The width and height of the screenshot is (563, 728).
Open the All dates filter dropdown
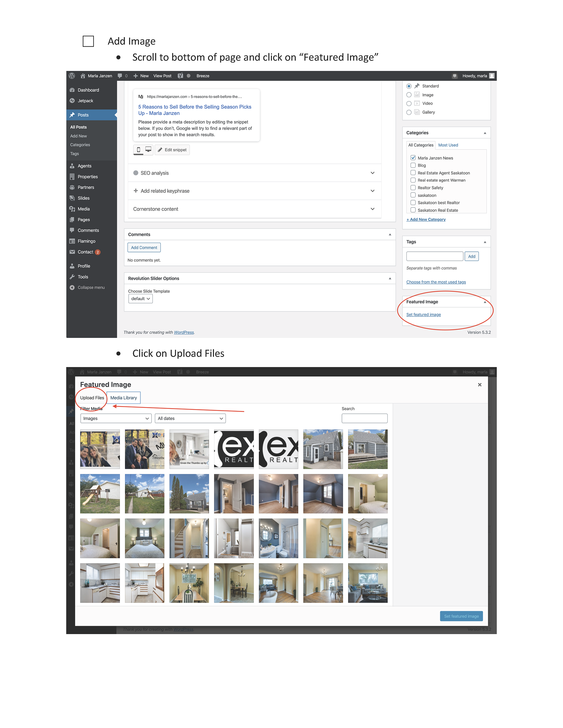(190, 418)
